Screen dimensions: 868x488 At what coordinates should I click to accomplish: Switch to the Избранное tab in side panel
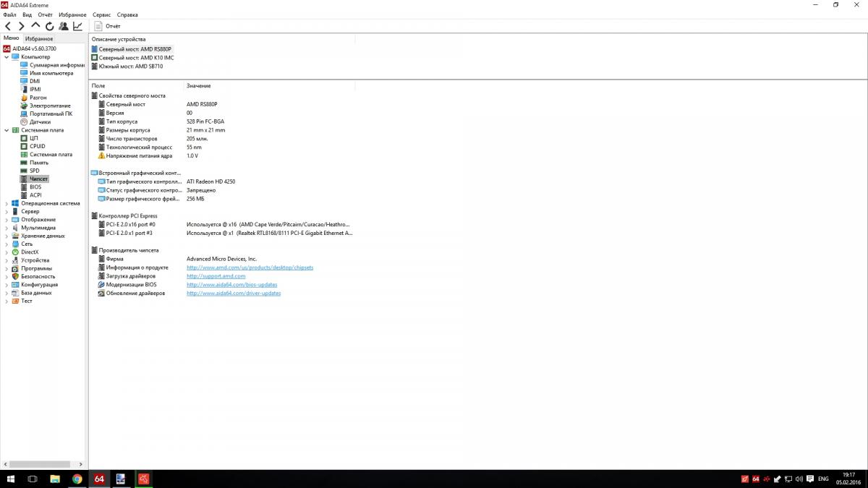[39, 38]
